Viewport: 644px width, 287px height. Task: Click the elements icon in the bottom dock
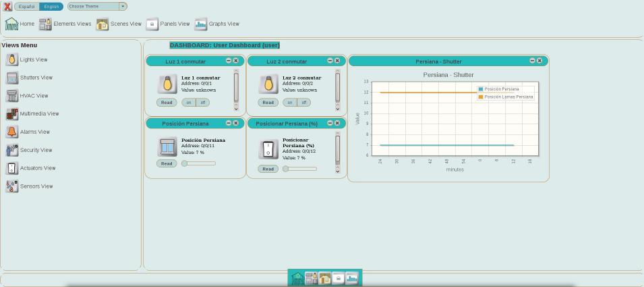point(312,278)
